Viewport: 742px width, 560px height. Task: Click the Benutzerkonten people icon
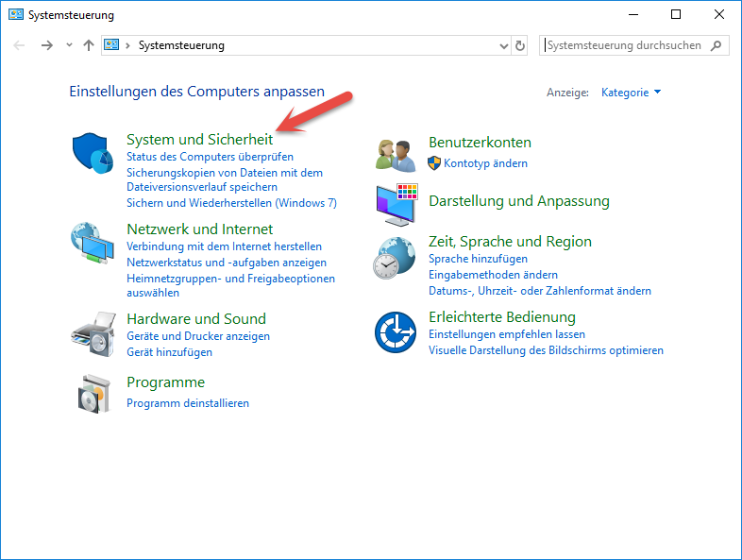[396, 152]
